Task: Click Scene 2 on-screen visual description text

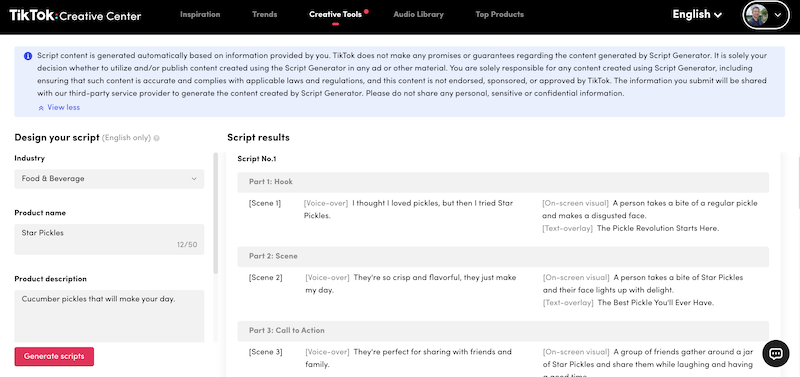Action: pyautogui.click(x=643, y=284)
